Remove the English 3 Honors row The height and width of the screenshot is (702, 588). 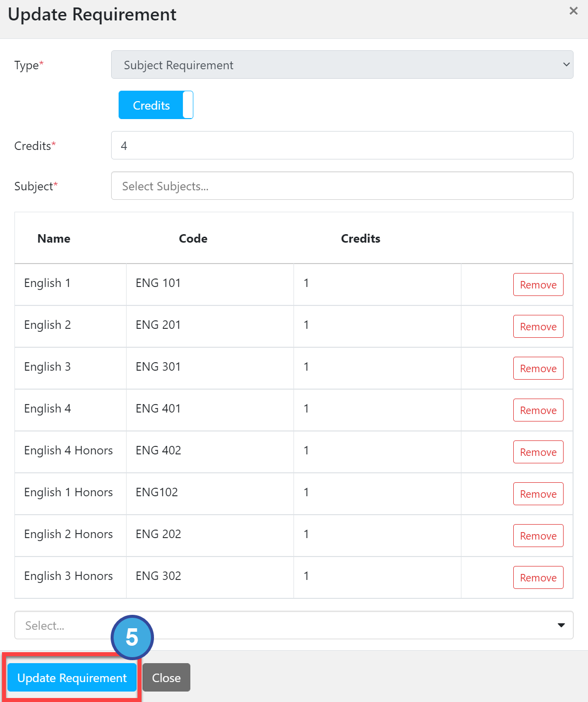pyautogui.click(x=538, y=577)
